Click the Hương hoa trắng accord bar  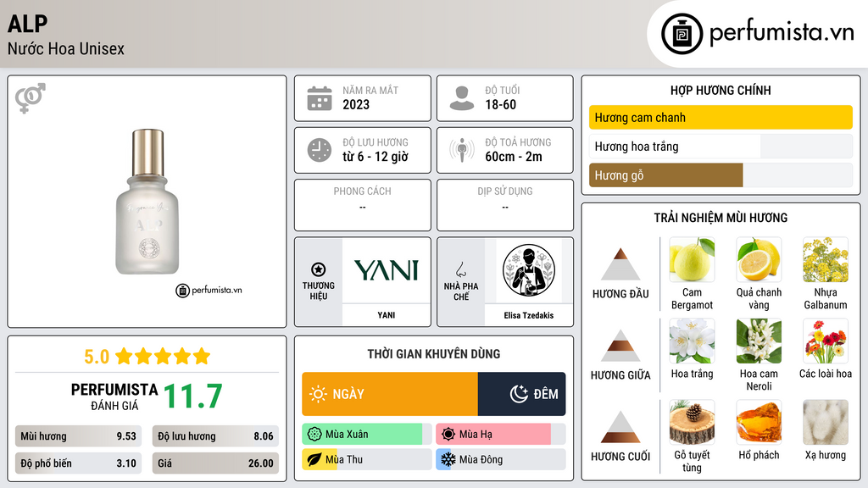click(x=721, y=147)
